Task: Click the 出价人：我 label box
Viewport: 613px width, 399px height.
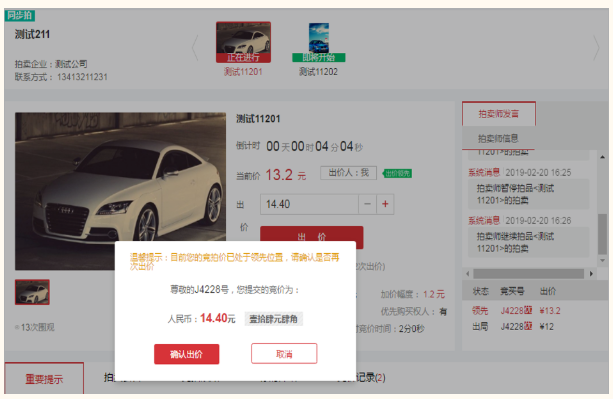Action: coord(348,173)
